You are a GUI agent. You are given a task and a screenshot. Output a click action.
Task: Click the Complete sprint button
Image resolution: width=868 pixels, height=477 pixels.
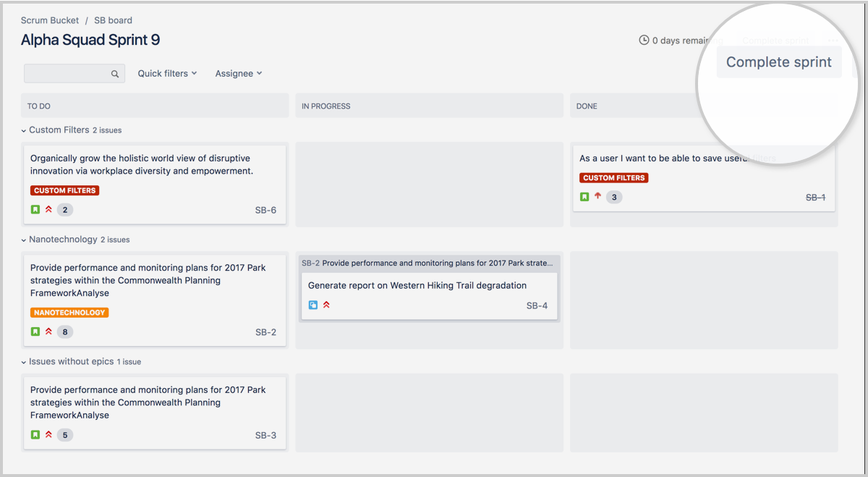click(x=779, y=62)
